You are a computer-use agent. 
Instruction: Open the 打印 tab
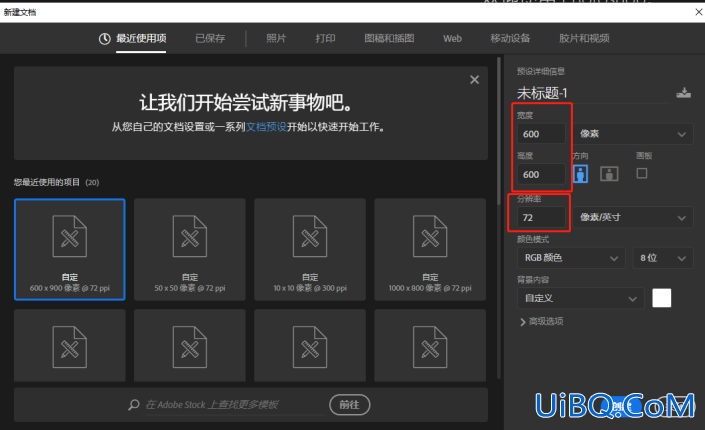click(326, 39)
